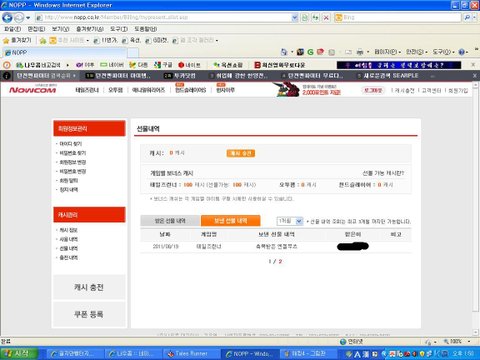
Task: Click the Print icon in the command bar
Action: click(360, 52)
